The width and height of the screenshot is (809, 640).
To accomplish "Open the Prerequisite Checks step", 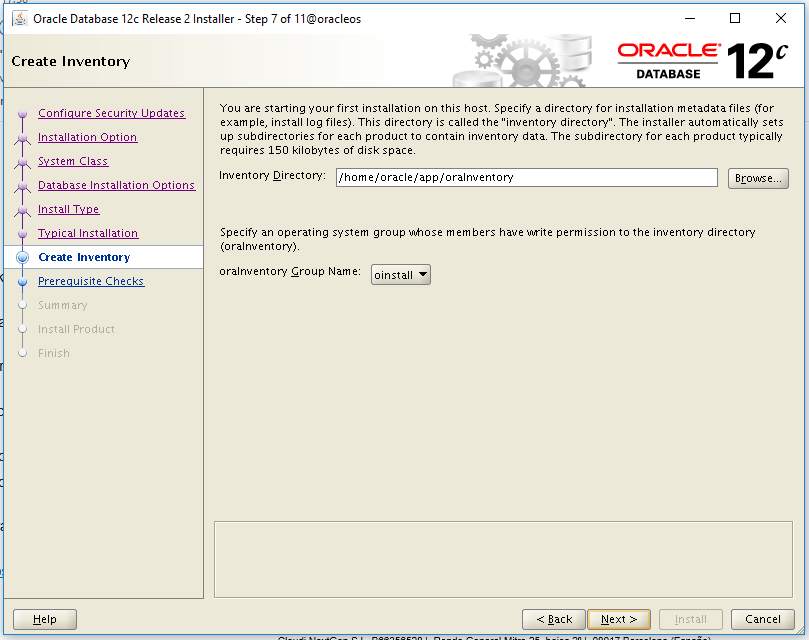I will coord(91,281).
